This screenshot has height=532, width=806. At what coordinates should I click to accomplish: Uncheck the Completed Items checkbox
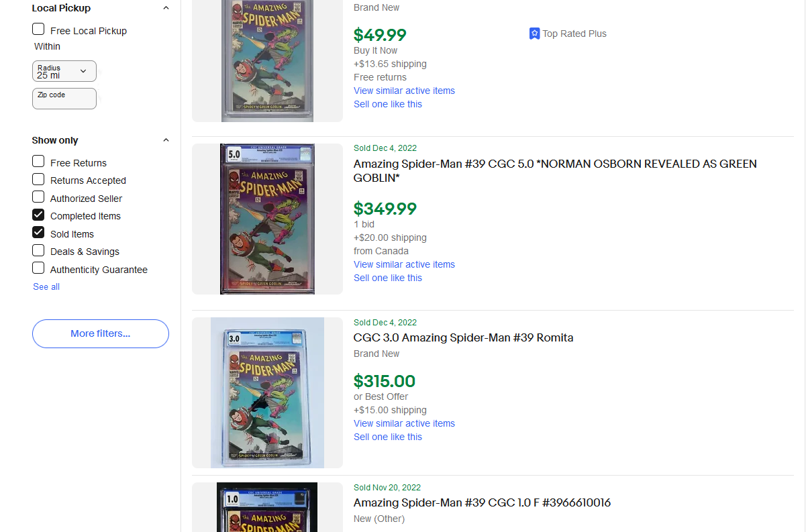39,215
